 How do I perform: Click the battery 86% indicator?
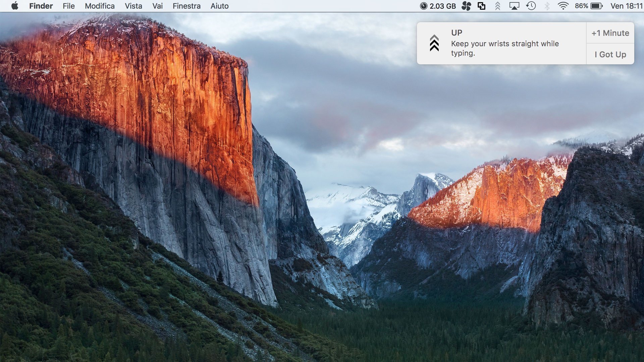click(x=589, y=6)
